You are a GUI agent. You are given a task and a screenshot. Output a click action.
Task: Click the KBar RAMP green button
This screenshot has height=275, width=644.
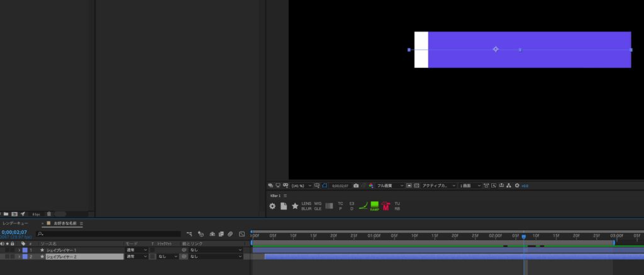pyautogui.click(x=375, y=206)
